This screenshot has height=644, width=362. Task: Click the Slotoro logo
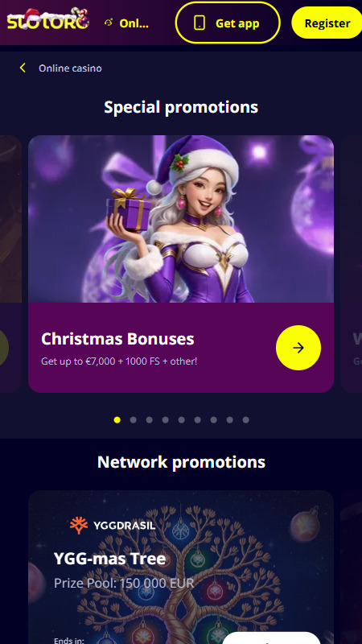(x=48, y=19)
